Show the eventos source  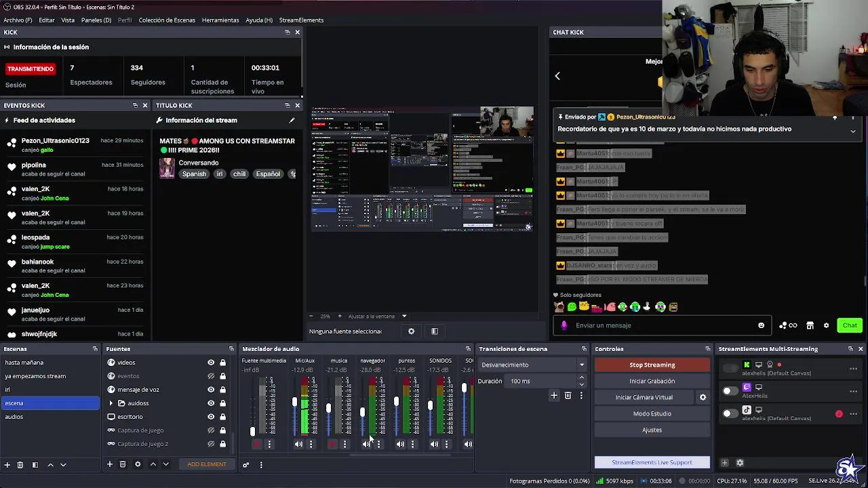pos(211,376)
